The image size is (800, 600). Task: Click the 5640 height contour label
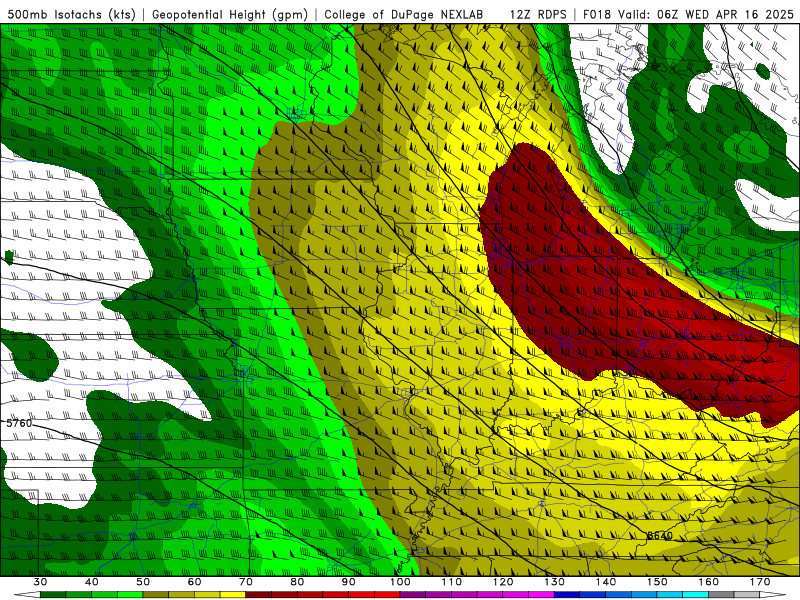[660, 536]
